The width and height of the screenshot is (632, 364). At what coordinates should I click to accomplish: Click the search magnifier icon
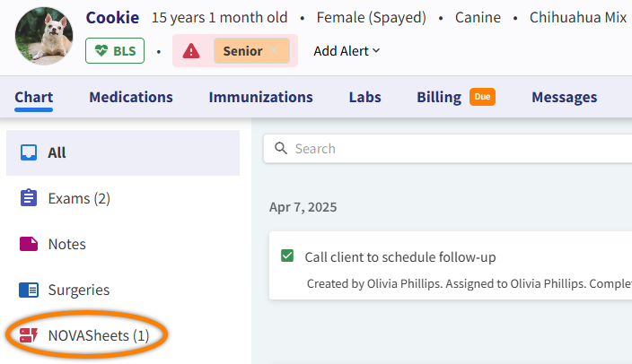tap(280, 148)
